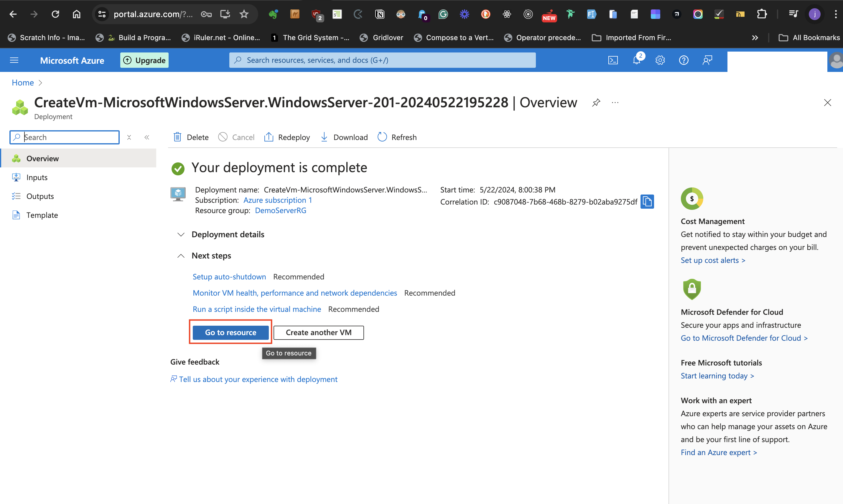843x504 pixels.
Task: Pin this deployment blade to dashboard
Action: point(596,103)
